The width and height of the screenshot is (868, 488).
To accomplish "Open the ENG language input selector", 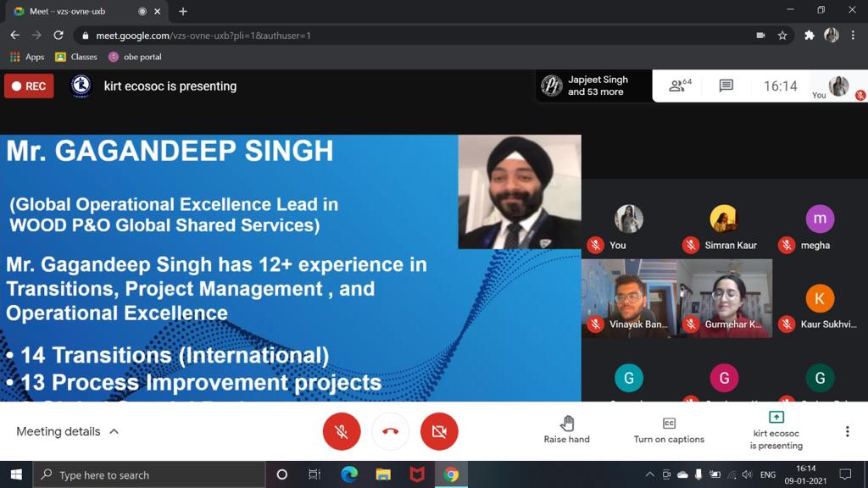I will (x=767, y=474).
